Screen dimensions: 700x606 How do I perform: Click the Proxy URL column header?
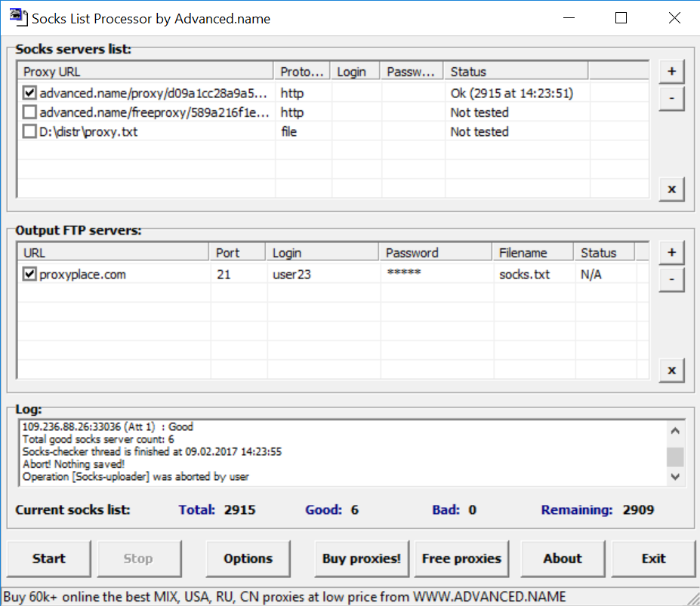click(x=146, y=72)
